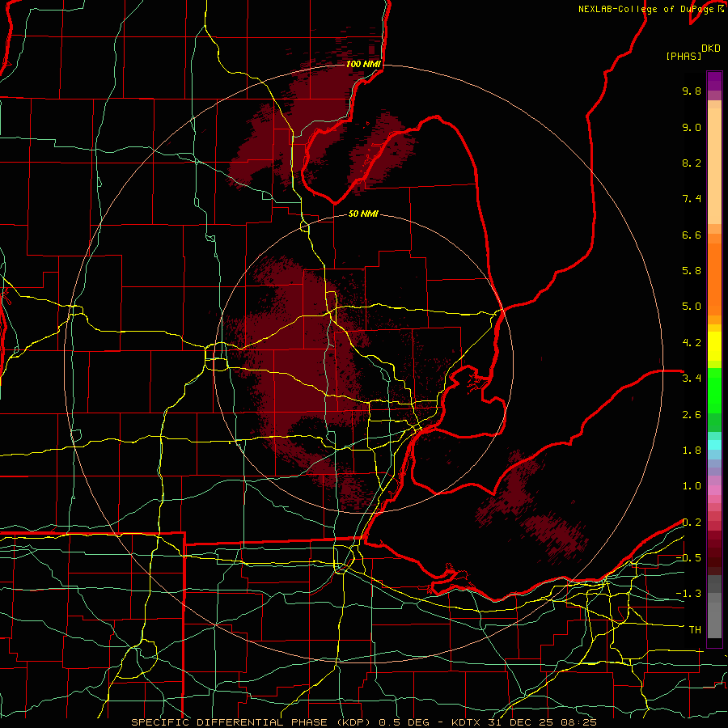Screen dimensions: 728x728
Task: Click the 5.0 scale value
Action: 692,307
